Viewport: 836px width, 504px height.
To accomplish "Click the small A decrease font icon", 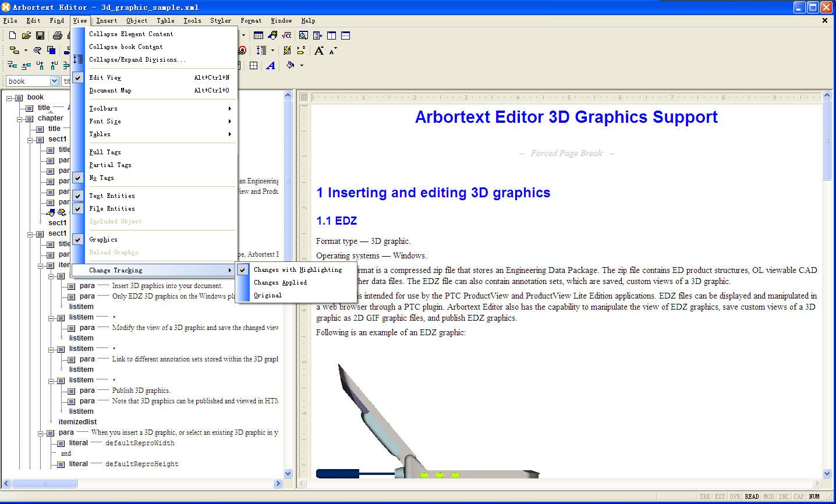I will pyautogui.click(x=332, y=51).
